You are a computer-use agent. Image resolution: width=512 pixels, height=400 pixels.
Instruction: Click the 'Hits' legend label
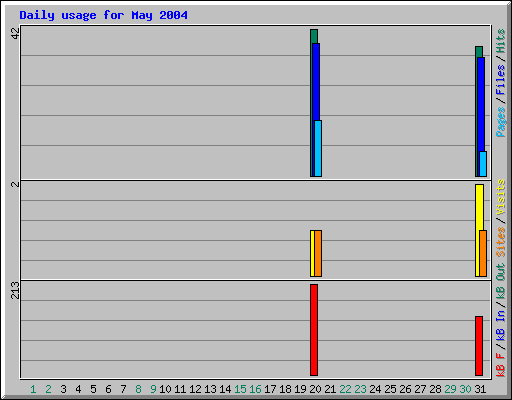(501, 41)
